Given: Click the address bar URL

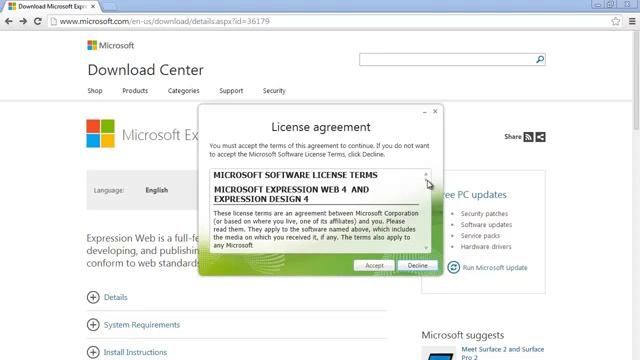Looking at the screenshot, I should point(164,21).
